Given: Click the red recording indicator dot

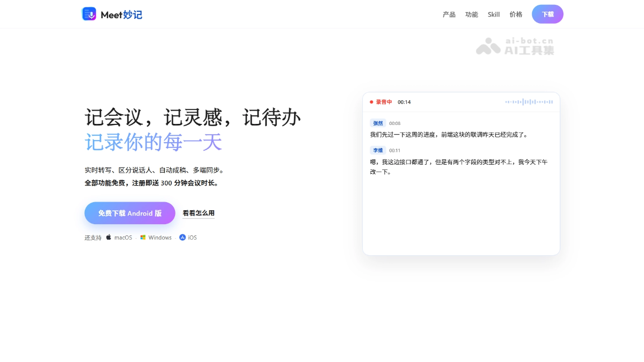Looking at the screenshot, I should 371,102.
